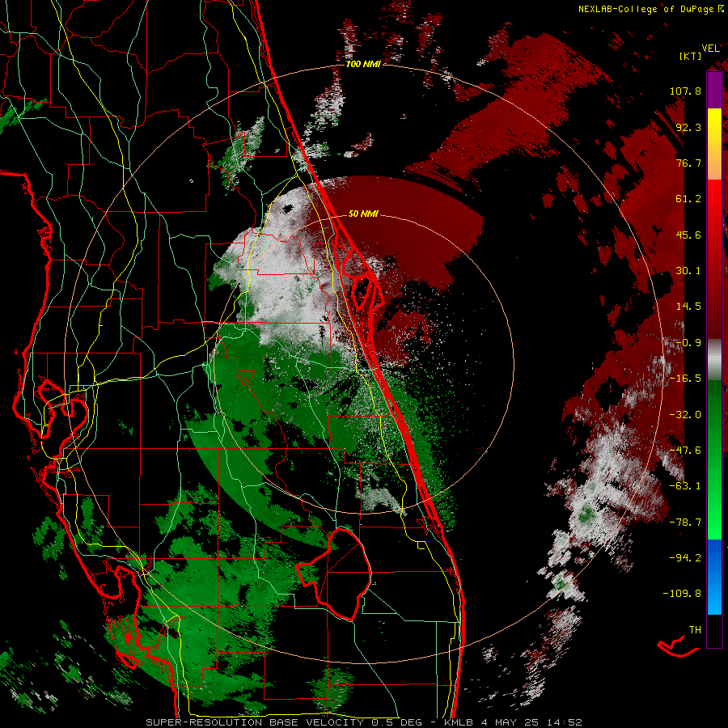Click the -78.7 legend value
The height and width of the screenshot is (728, 728).
coord(685,523)
